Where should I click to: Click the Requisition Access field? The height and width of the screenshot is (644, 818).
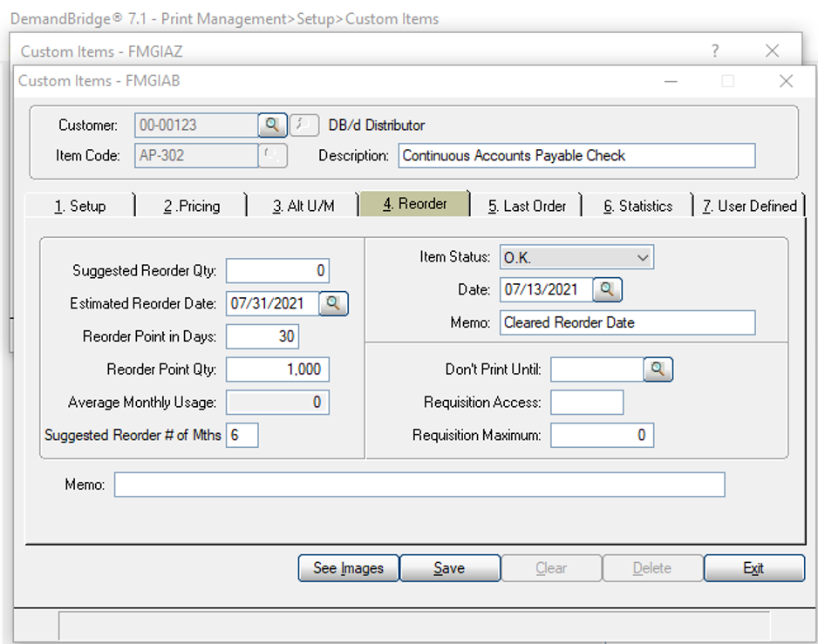click(x=587, y=403)
